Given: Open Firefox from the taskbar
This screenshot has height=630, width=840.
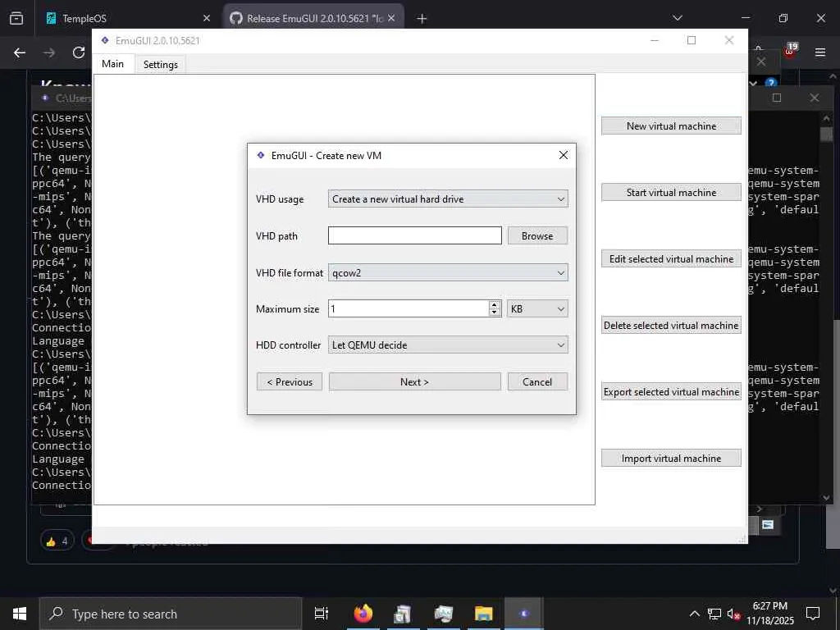Looking at the screenshot, I should 363,614.
